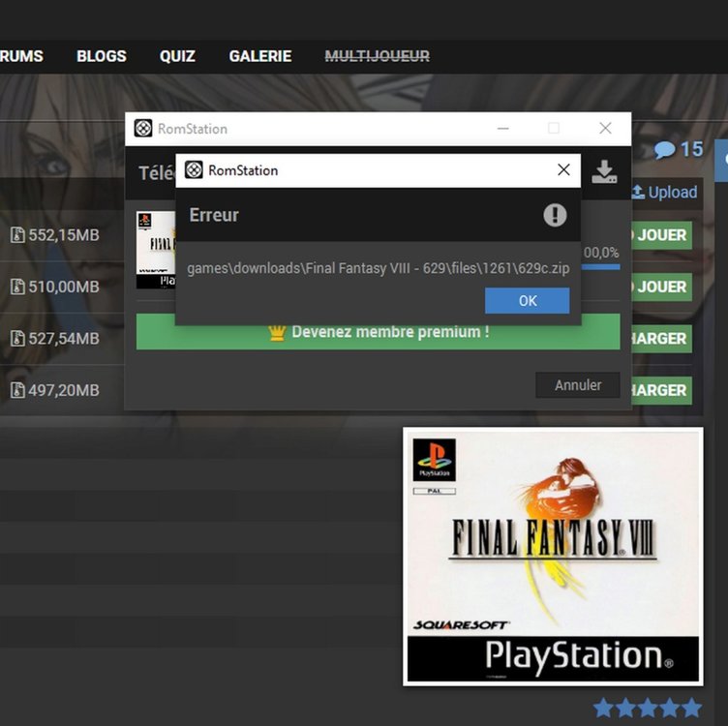Click the zip file icon beside 527,54MB
The height and width of the screenshot is (726, 728).
tap(17, 339)
